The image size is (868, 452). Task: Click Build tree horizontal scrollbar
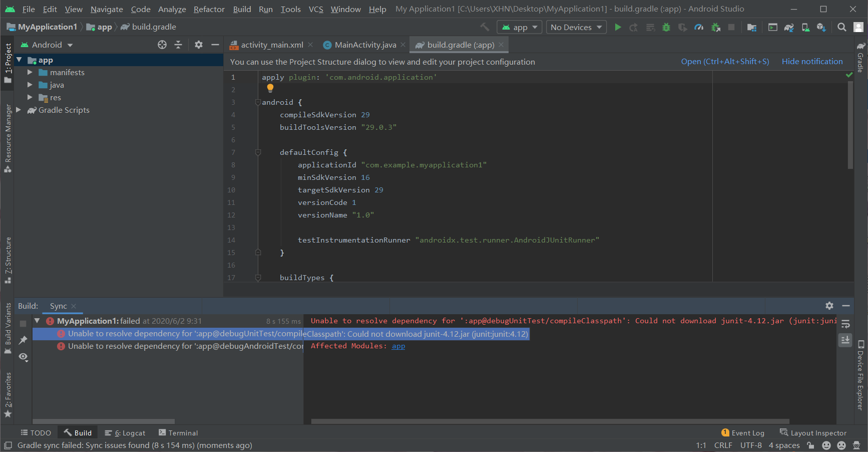click(x=104, y=421)
